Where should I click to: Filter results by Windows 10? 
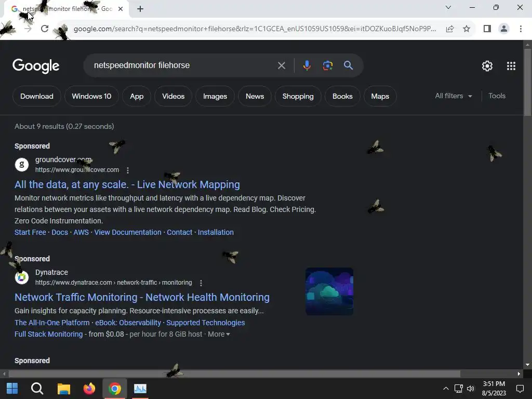pos(91,96)
